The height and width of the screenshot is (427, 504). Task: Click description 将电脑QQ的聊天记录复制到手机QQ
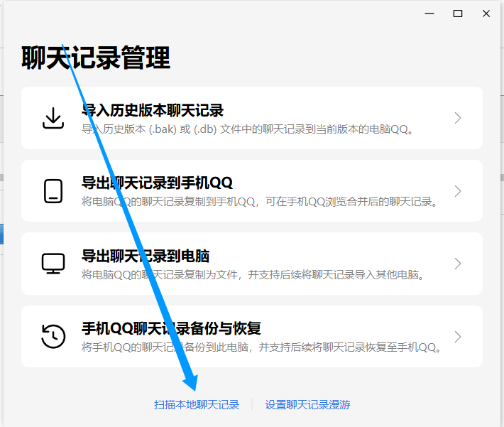click(x=260, y=202)
